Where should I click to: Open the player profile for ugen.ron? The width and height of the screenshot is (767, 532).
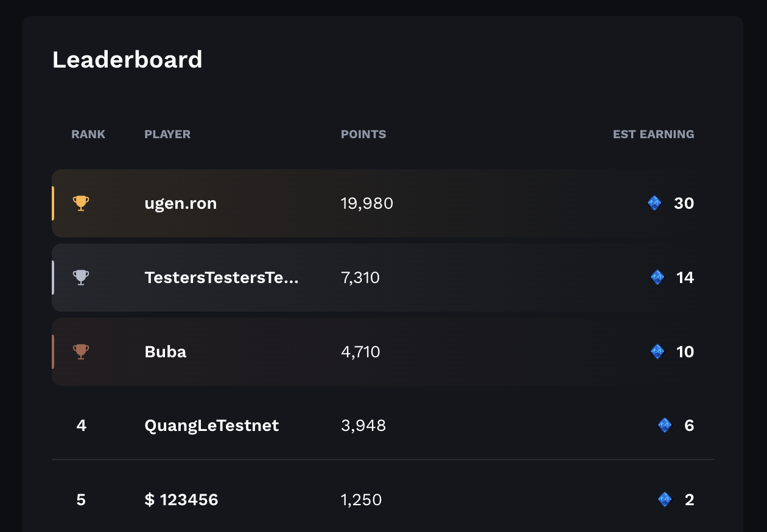pyautogui.click(x=181, y=203)
